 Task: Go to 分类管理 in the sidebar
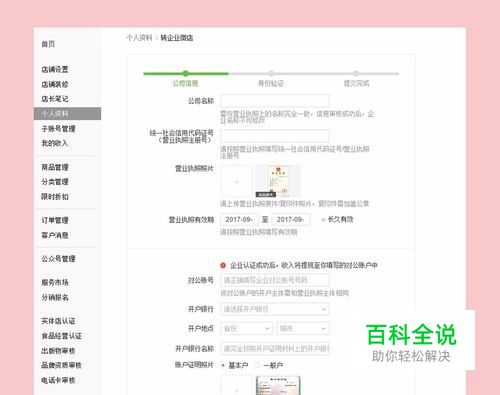tap(55, 182)
